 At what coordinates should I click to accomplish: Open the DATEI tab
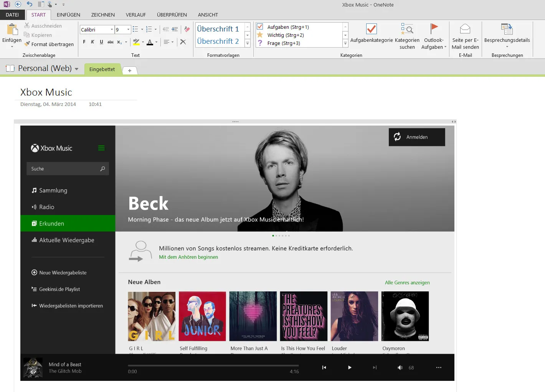pyautogui.click(x=12, y=15)
